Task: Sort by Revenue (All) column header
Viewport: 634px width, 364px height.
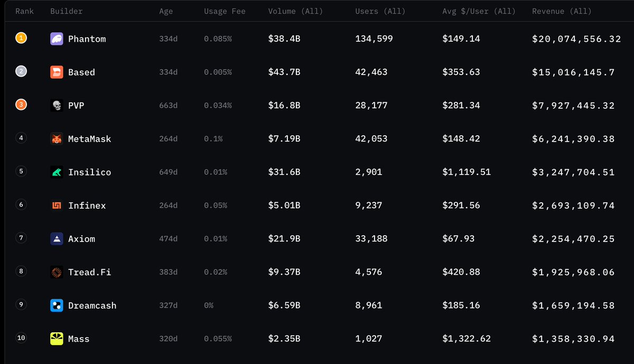Action: coord(562,11)
